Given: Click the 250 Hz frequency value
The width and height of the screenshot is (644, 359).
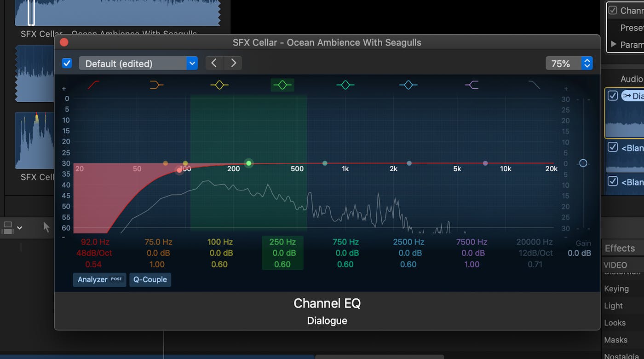Looking at the screenshot, I should coord(282,242).
